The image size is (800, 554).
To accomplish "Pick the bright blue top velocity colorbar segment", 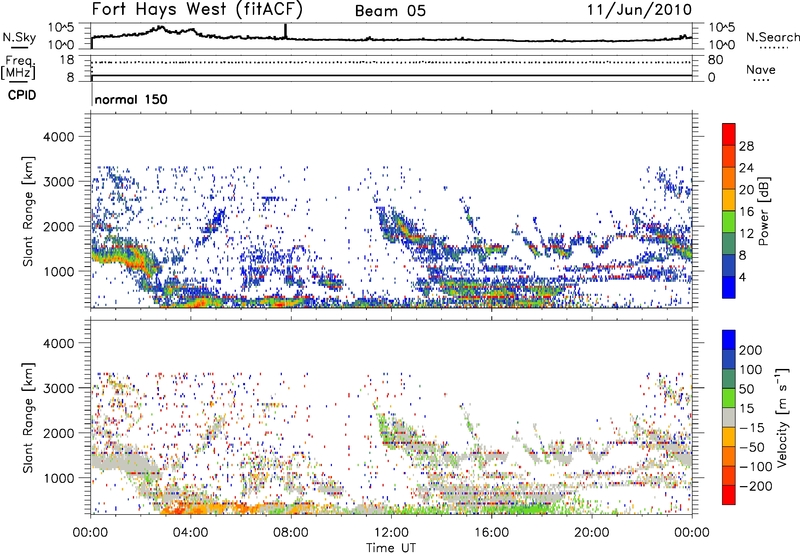I will (x=729, y=340).
